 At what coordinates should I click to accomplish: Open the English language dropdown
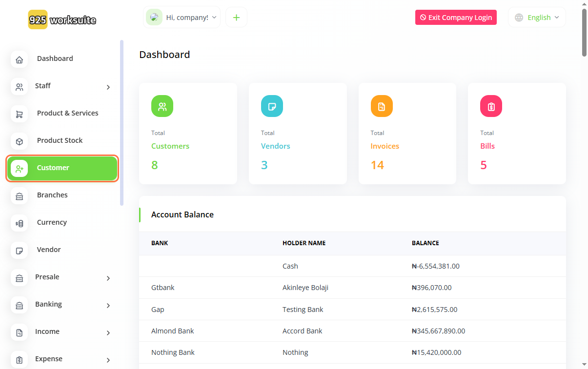tap(537, 18)
